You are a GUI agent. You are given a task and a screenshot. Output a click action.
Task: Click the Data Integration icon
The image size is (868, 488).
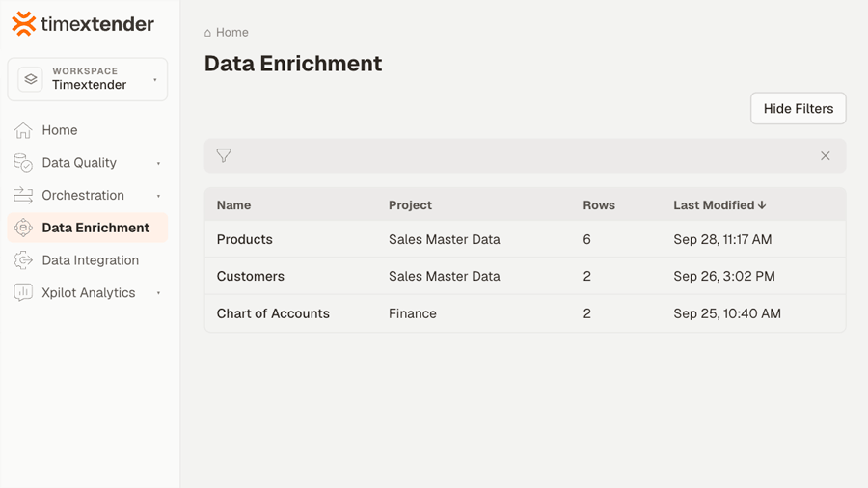click(23, 260)
